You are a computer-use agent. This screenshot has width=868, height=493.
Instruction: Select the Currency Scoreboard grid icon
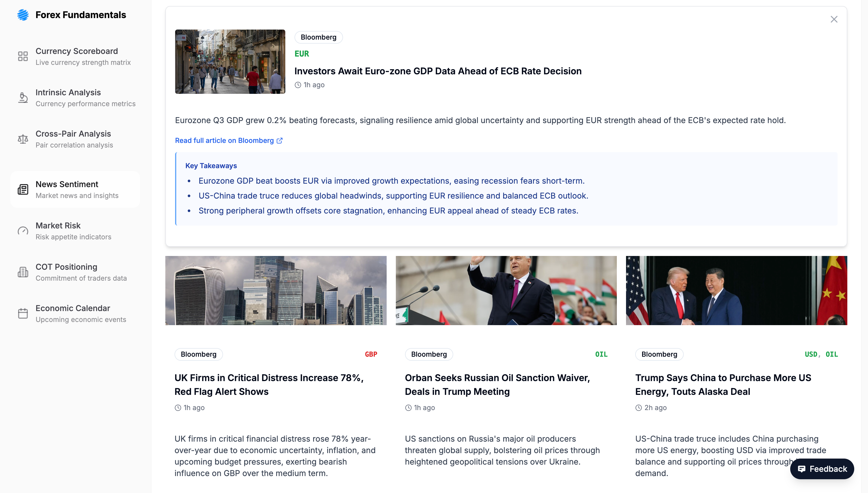pyautogui.click(x=23, y=56)
